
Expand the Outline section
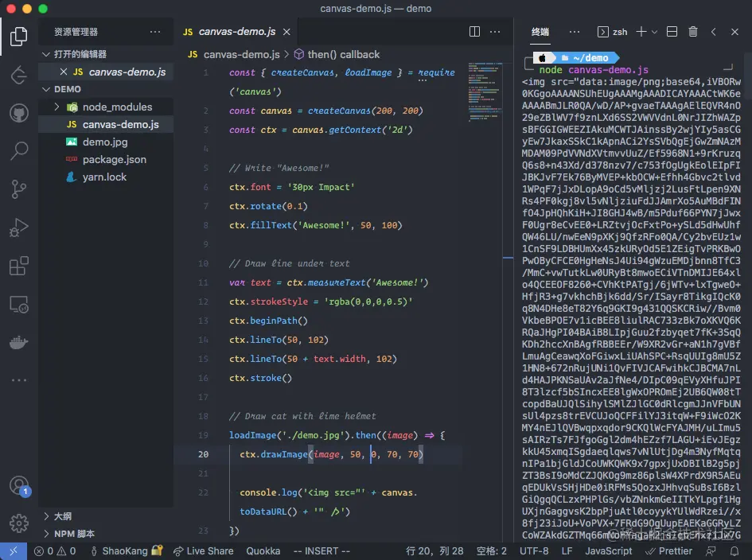tap(46, 516)
